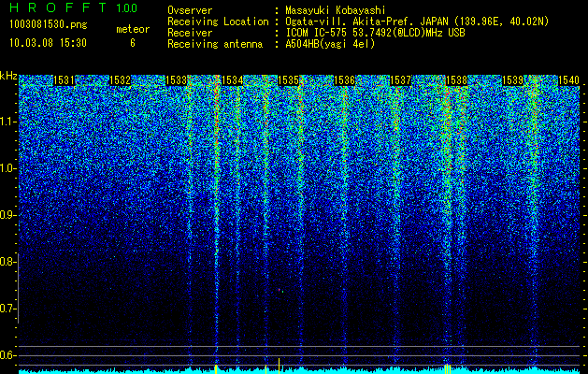
Task: Click the Ovserver label
Action: click(190, 10)
